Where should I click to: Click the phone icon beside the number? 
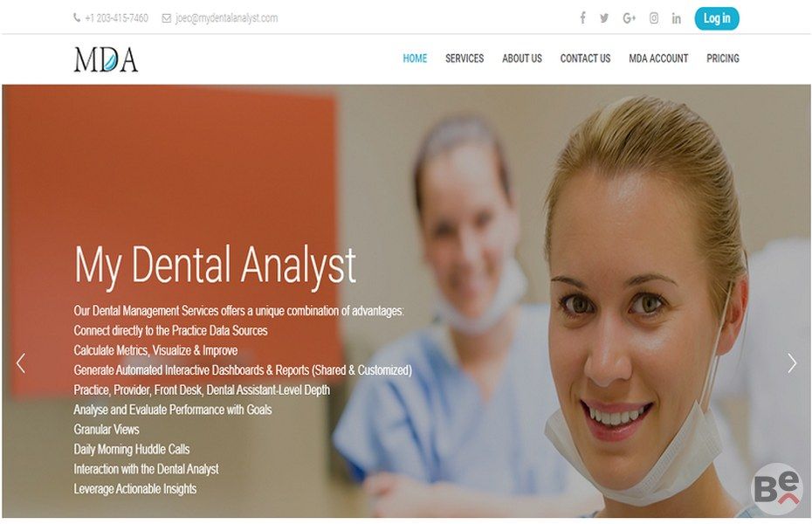[77, 18]
